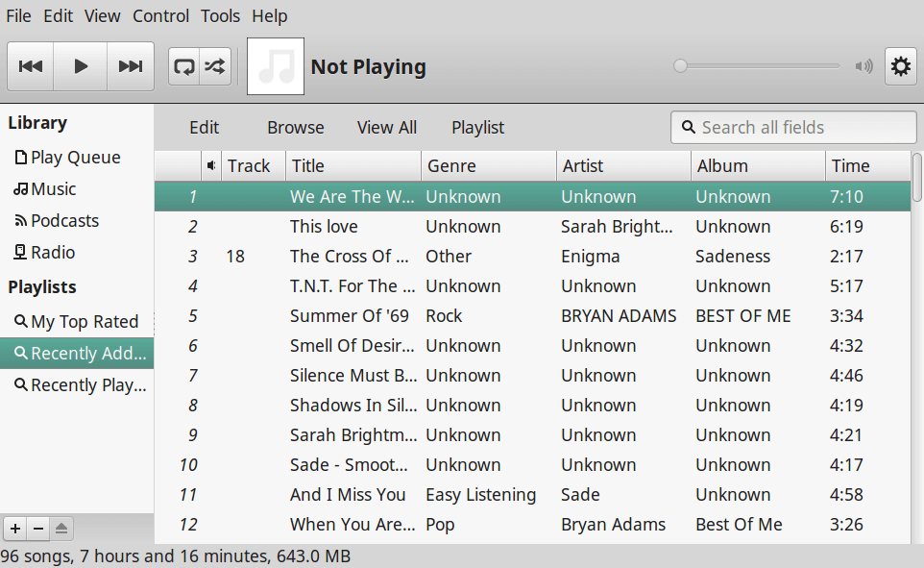The height and width of the screenshot is (568, 924).
Task: Open the settings gear menu
Action: click(x=900, y=66)
